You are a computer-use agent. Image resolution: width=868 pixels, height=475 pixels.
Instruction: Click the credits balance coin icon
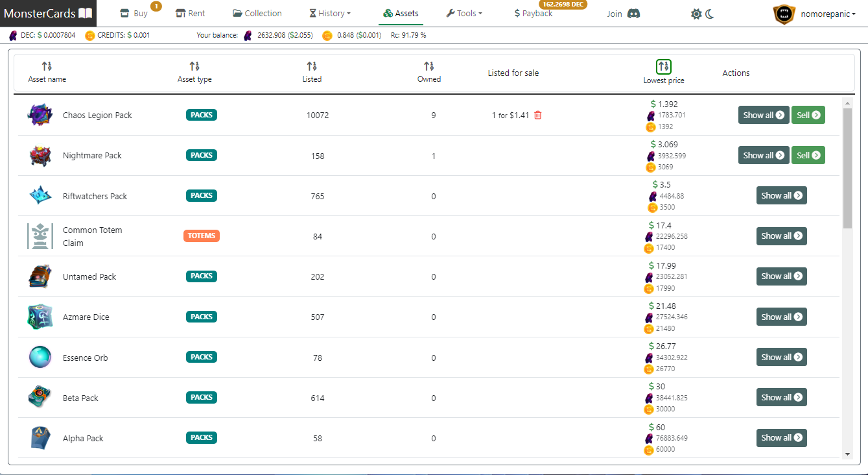pyautogui.click(x=327, y=35)
